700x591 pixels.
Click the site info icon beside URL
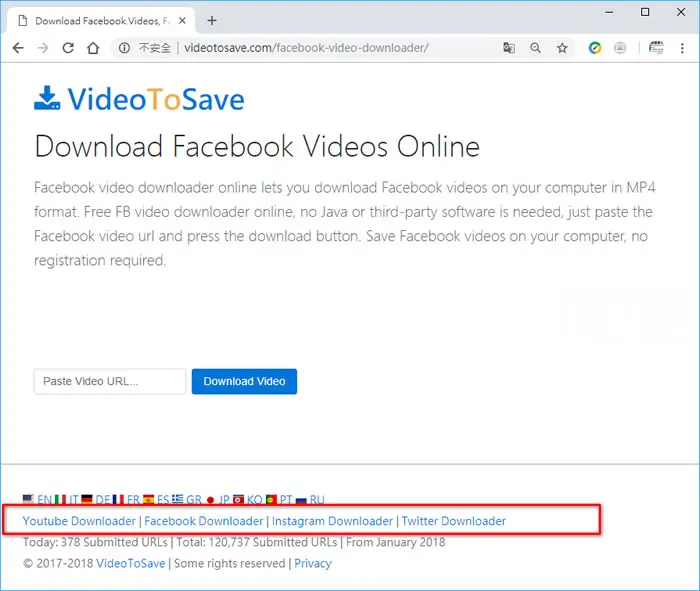[125, 48]
